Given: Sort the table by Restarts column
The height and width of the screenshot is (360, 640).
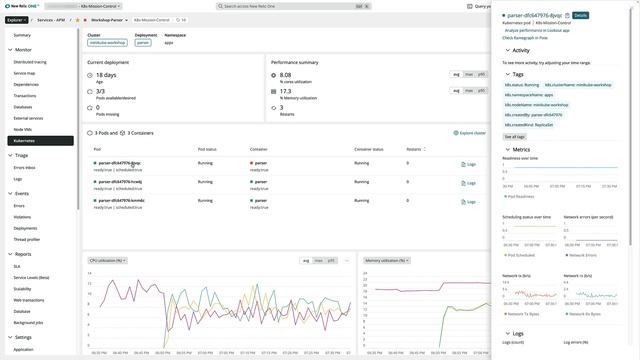Looking at the screenshot, I should click(416, 149).
